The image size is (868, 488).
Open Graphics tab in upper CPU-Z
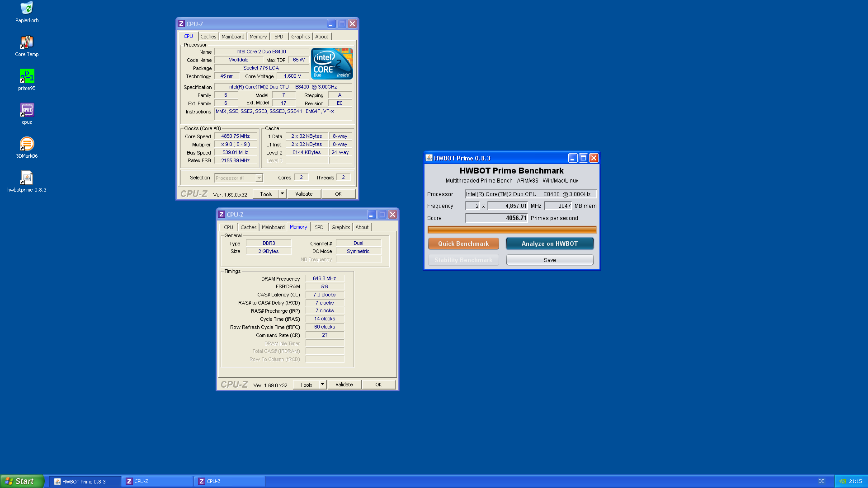coord(301,37)
